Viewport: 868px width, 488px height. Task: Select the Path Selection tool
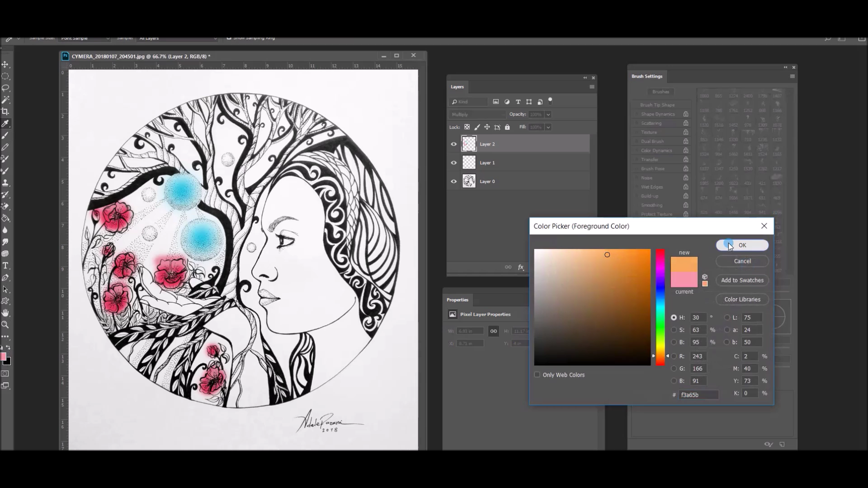[5, 289]
